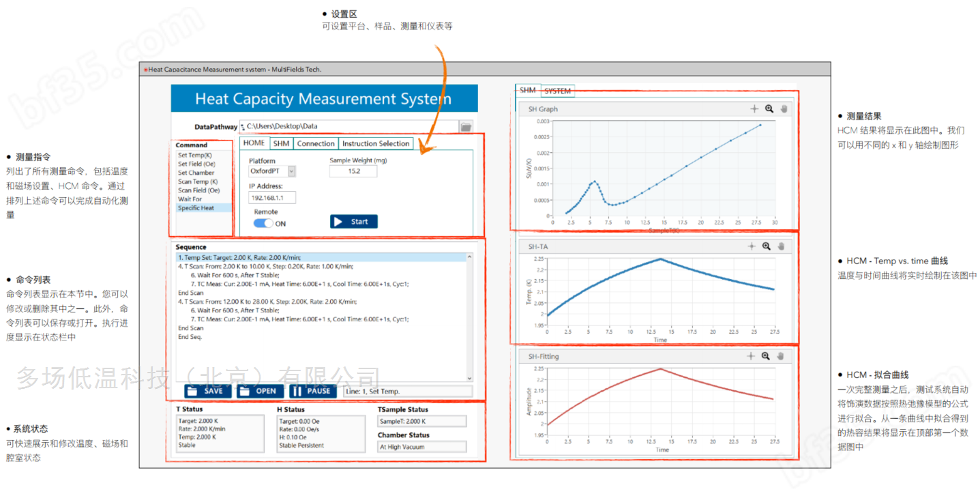Open the Platform OxfordPT dropdown
Viewport: 980px width, 496px height.
pos(292,171)
